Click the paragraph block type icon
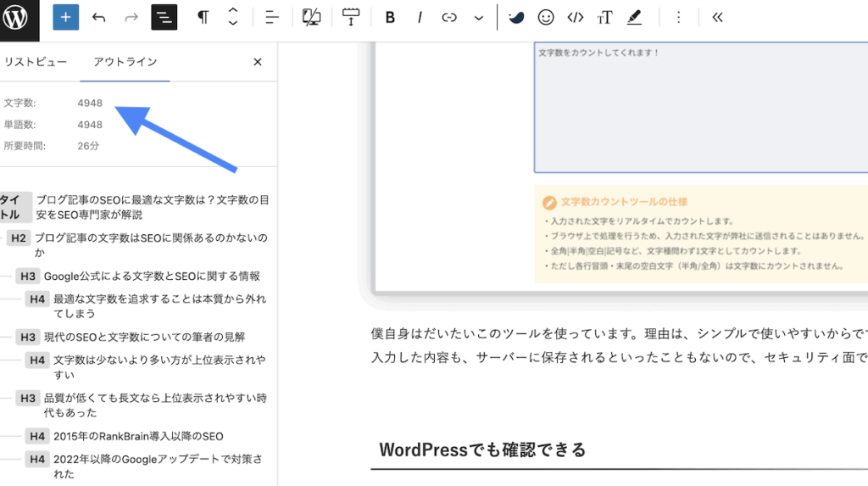 click(x=203, y=18)
